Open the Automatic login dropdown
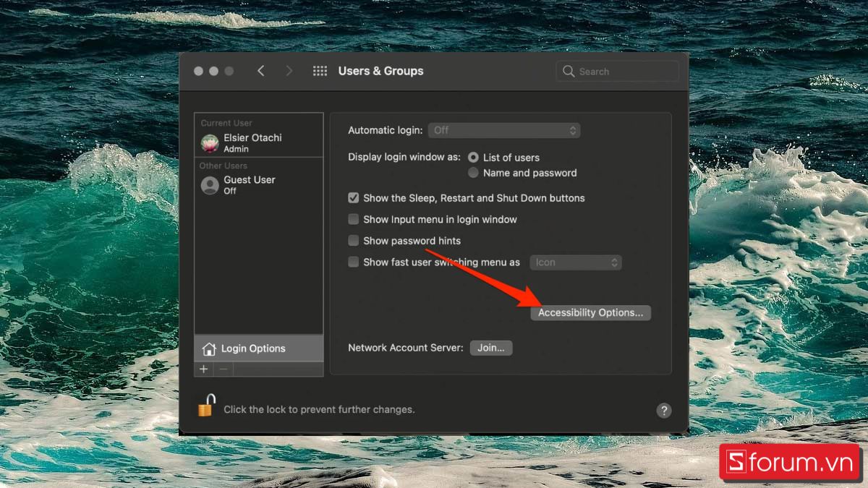 click(504, 130)
